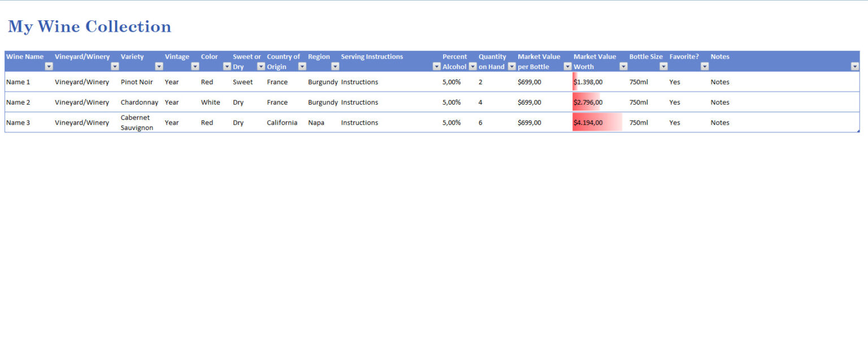Image resolution: width=868 pixels, height=357 pixels.
Task: Open the Sweet or Dry filter dropdown
Action: tap(261, 66)
